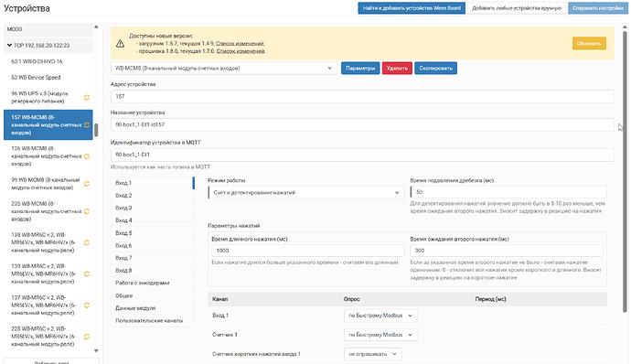Open the Работа с энкодерами tab
Viewport: 631px width, 364px height.
[x=153, y=284]
